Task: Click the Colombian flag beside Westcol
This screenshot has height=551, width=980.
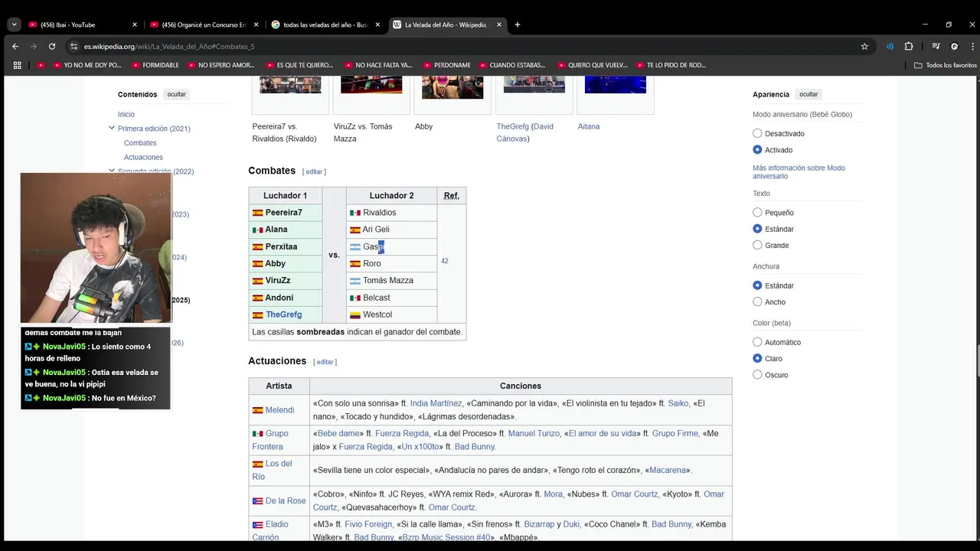Action: pos(355,315)
